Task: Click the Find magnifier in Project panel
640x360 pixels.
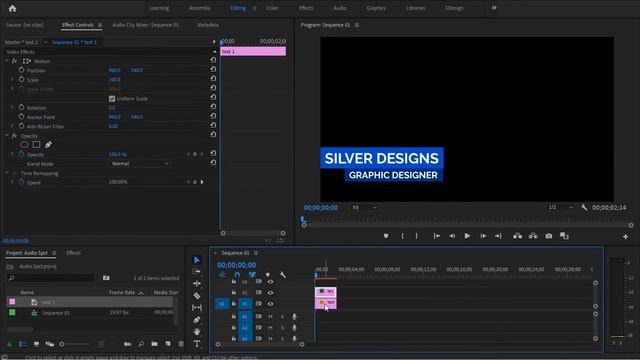Action: (141, 344)
